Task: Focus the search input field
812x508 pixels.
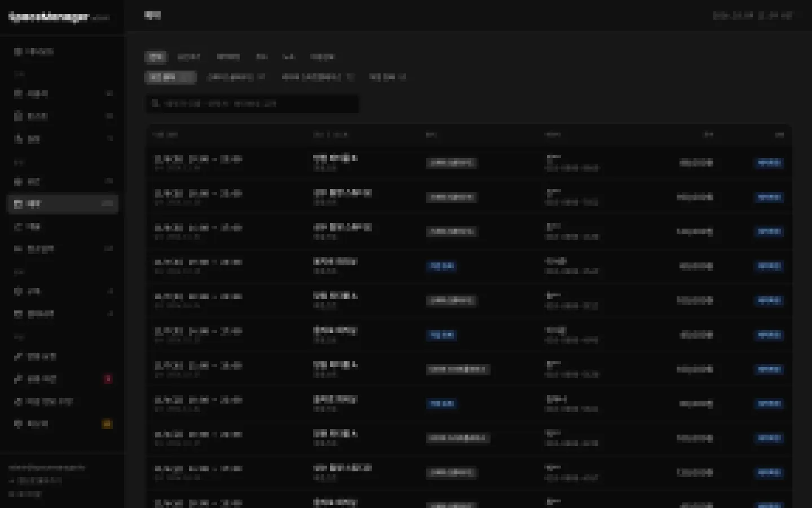Action: tap(252, 104)
